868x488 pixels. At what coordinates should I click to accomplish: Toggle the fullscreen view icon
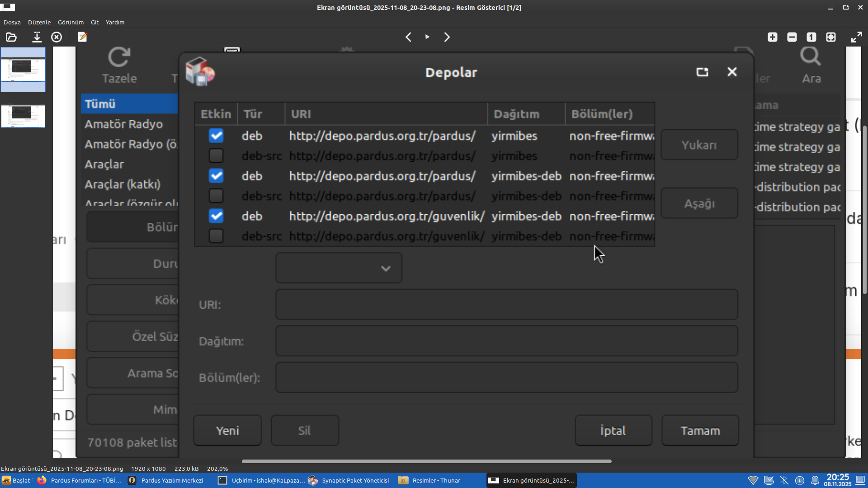coord(856,37)
